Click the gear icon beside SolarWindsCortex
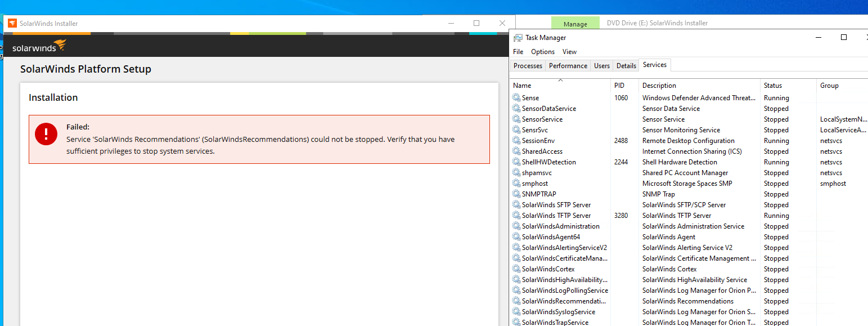 pos(516,269)
